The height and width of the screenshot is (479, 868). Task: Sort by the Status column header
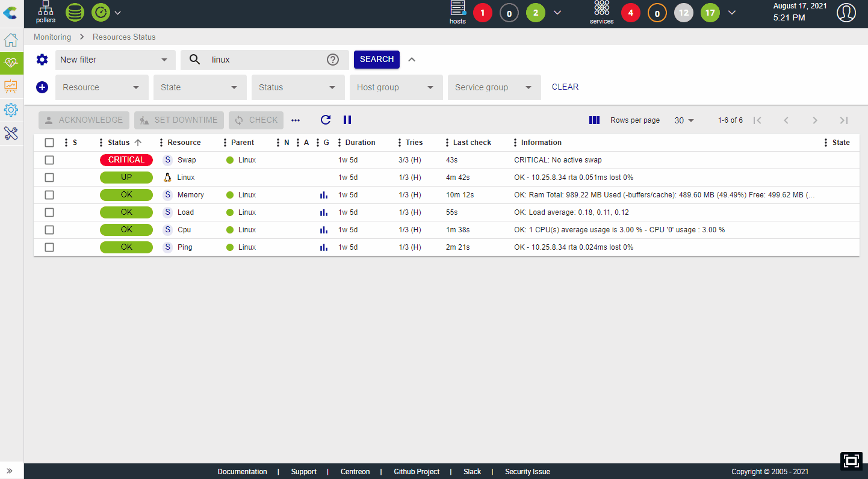[x=119, y=143]
